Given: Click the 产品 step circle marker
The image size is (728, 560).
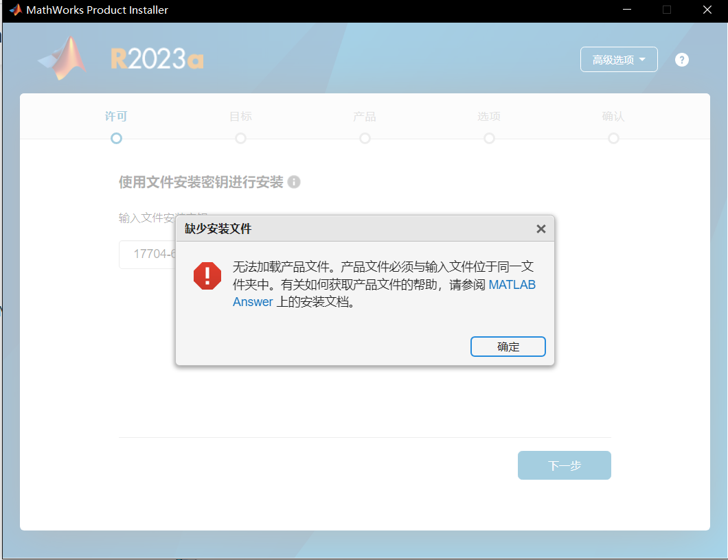Looking at the screenshot, I should (365, 138).
